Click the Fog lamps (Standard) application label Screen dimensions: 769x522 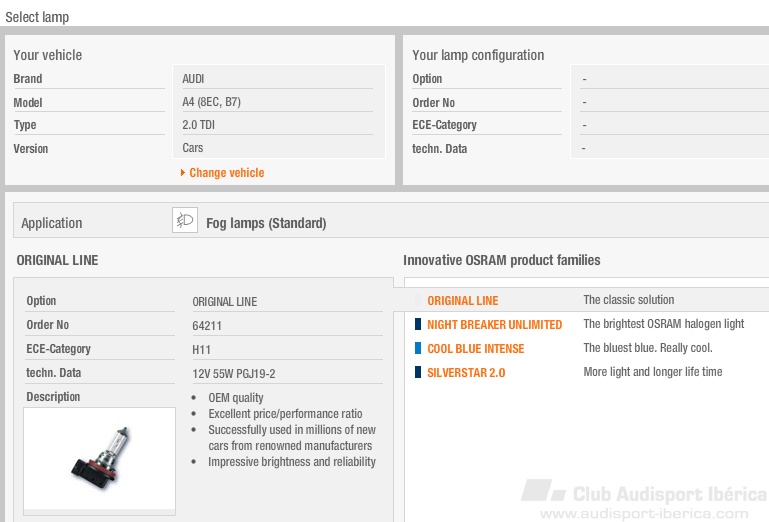point(266,223)
